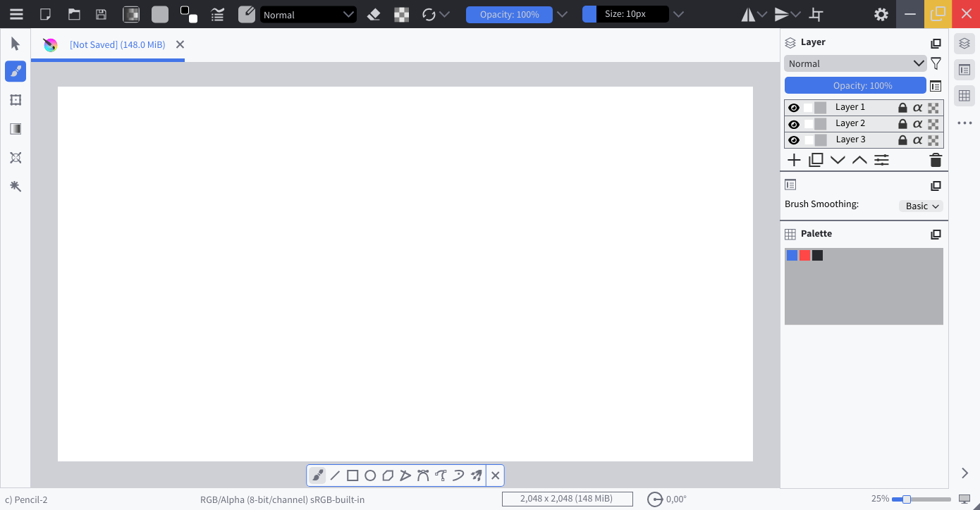Adjust the layer Opacity slider in the Layer panel

(855, 85)
